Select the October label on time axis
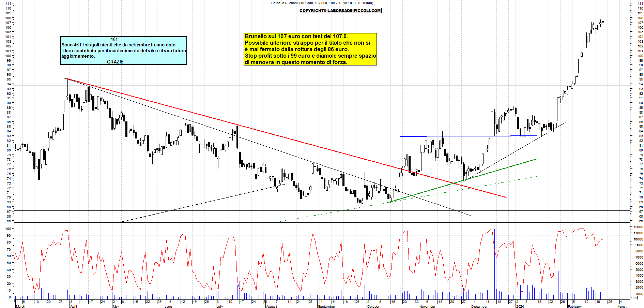 point(373,306)
